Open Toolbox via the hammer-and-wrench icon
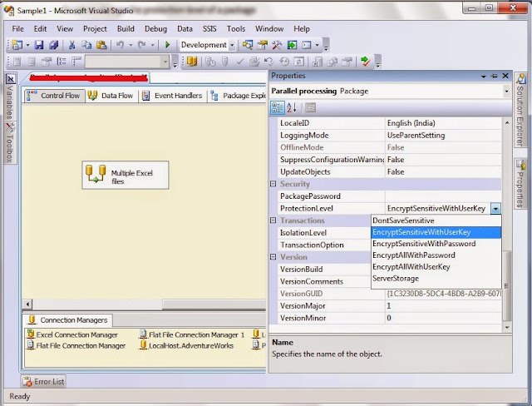 click(x=277, y=45)
